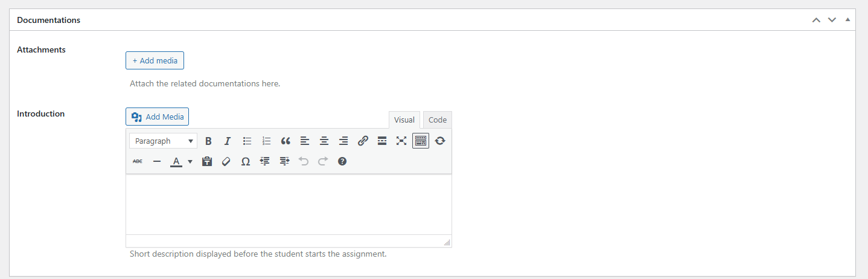Click inside the Introduction text area
868x279 pixels.
289,205
